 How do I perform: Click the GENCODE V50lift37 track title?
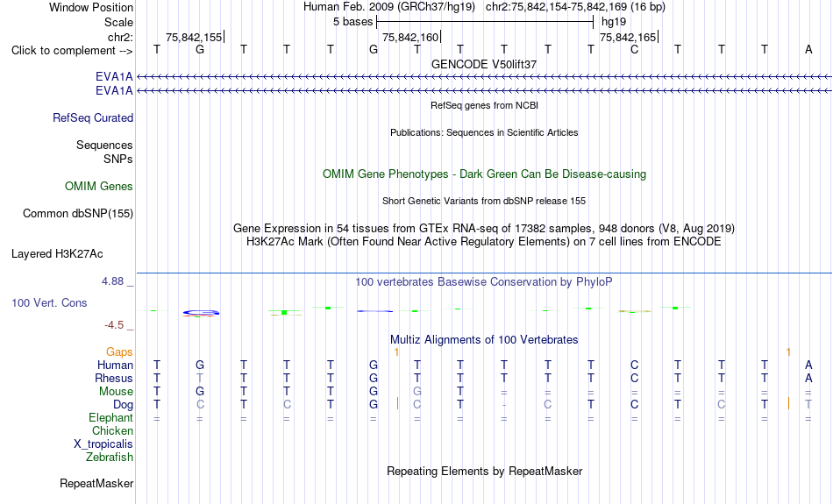point(484,64)
